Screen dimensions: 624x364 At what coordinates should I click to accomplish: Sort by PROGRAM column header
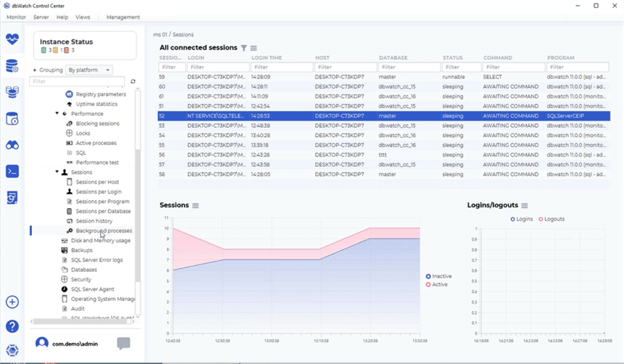561,58
